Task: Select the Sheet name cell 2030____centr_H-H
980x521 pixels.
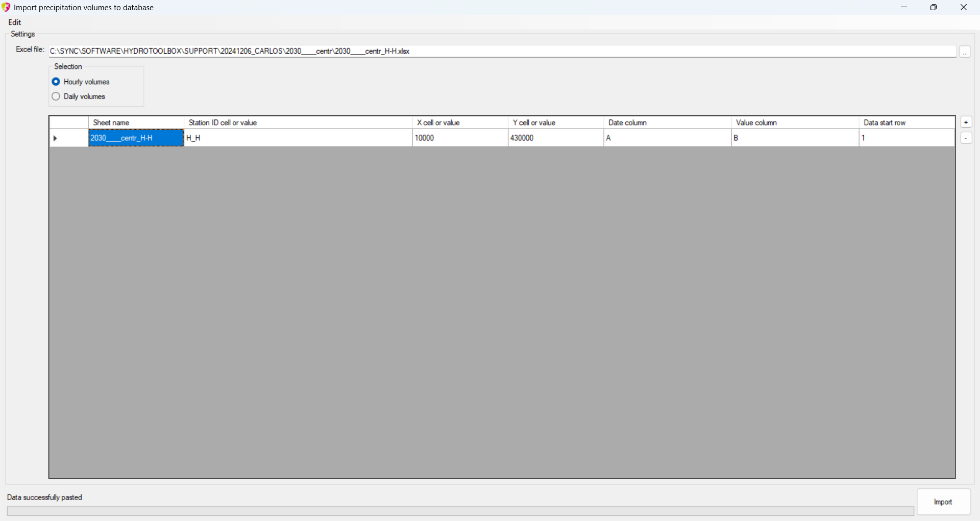Action: pos(136,138)
